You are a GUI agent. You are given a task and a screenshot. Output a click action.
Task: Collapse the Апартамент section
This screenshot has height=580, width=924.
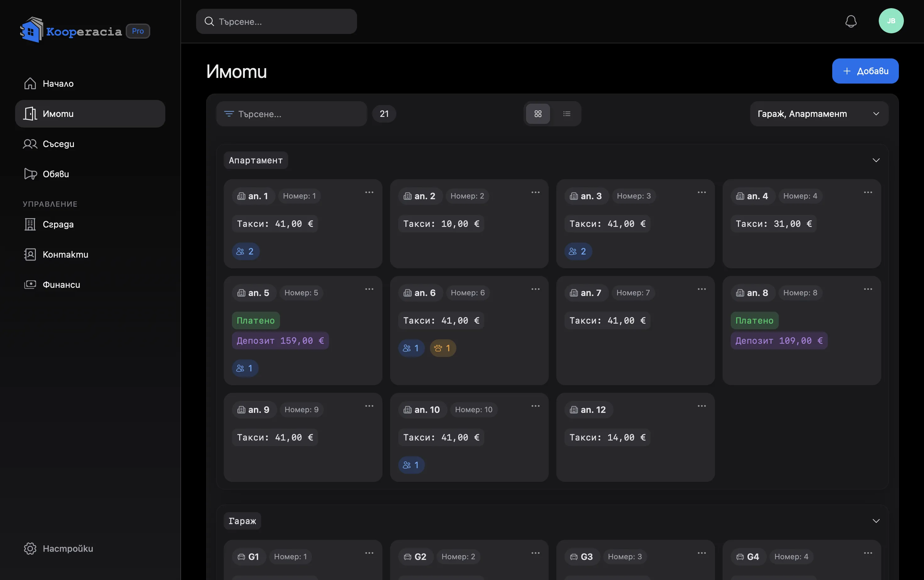pos(876,160)
